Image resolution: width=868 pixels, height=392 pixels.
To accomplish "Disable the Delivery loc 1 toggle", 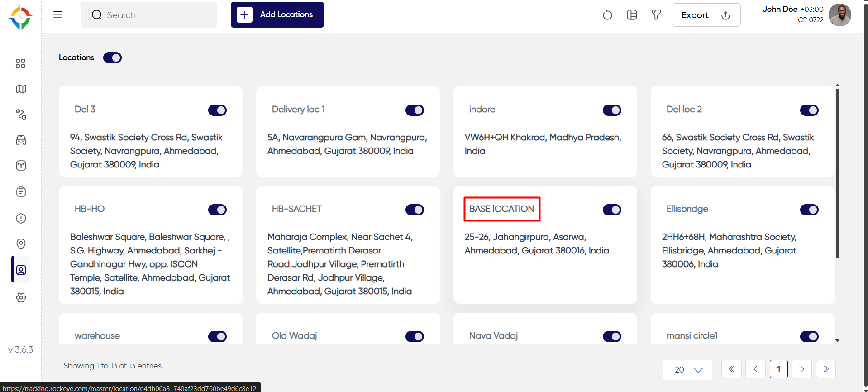I will coord(415,110).
